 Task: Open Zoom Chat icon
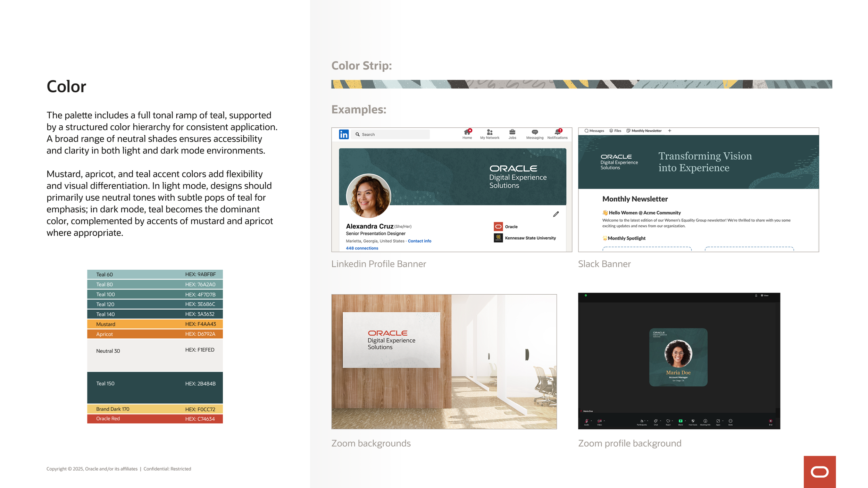(x=656, y=421)
